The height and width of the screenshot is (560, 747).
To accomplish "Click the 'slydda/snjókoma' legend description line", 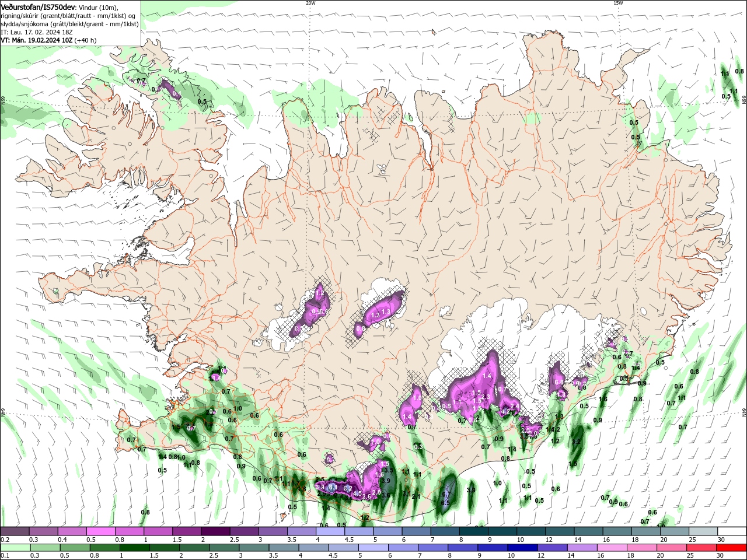I will pyautogui.click(x=69, y=24).
